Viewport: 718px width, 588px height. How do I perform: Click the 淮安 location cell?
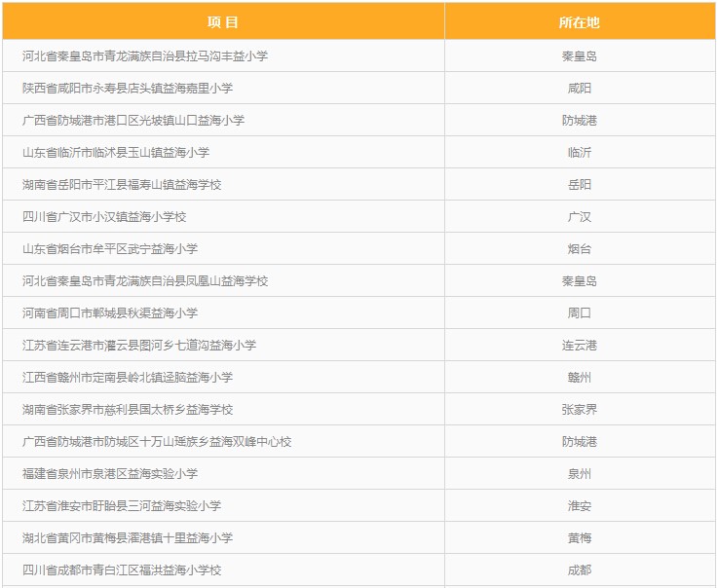click(x=580, y=505)
